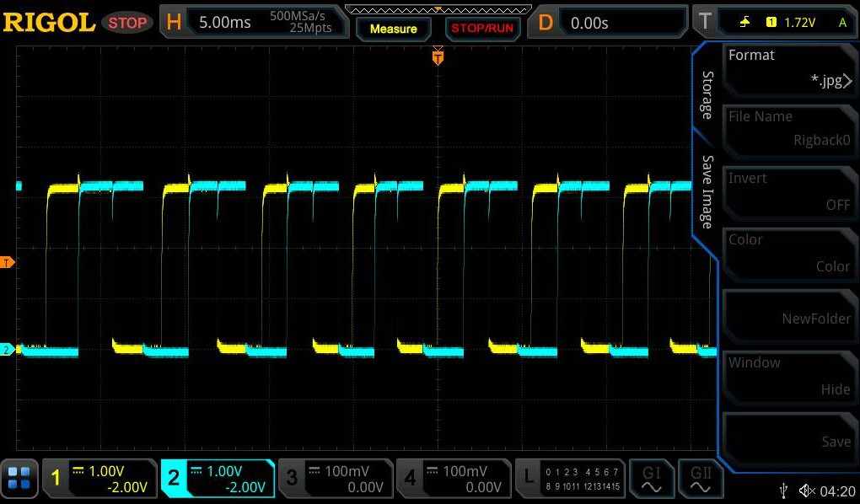860x504 pixels.
Task: Open the Color mode selector
Action: 788,253
